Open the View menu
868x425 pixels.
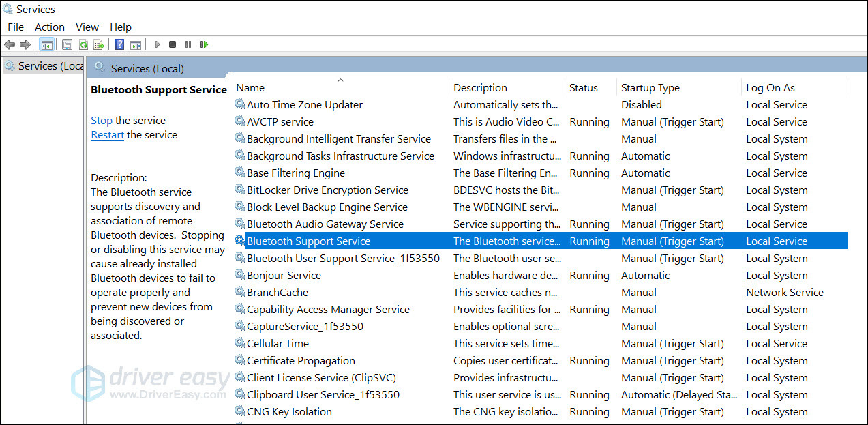(x=87, y=27)
